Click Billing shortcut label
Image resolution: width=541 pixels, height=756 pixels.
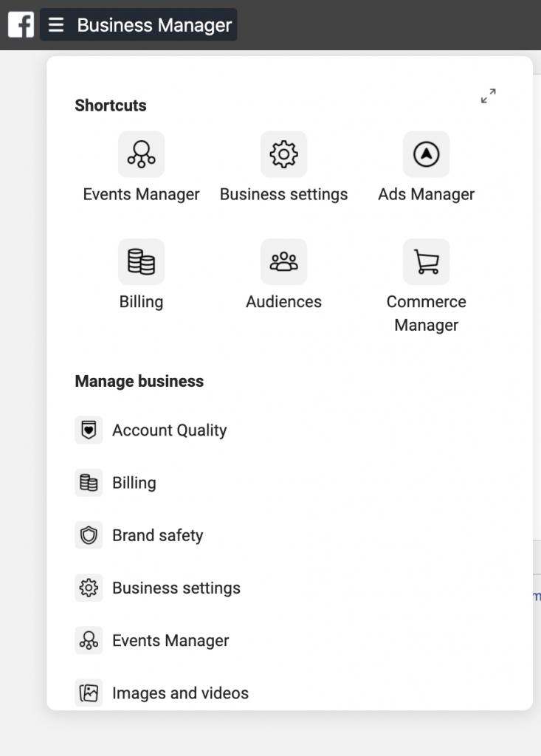pyautogui.click(x=141, y=302)
